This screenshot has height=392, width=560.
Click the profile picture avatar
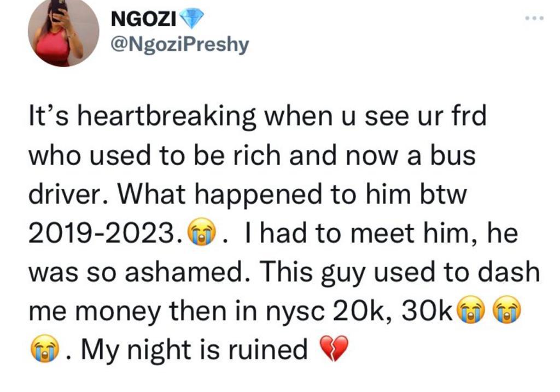pos(63,33)
